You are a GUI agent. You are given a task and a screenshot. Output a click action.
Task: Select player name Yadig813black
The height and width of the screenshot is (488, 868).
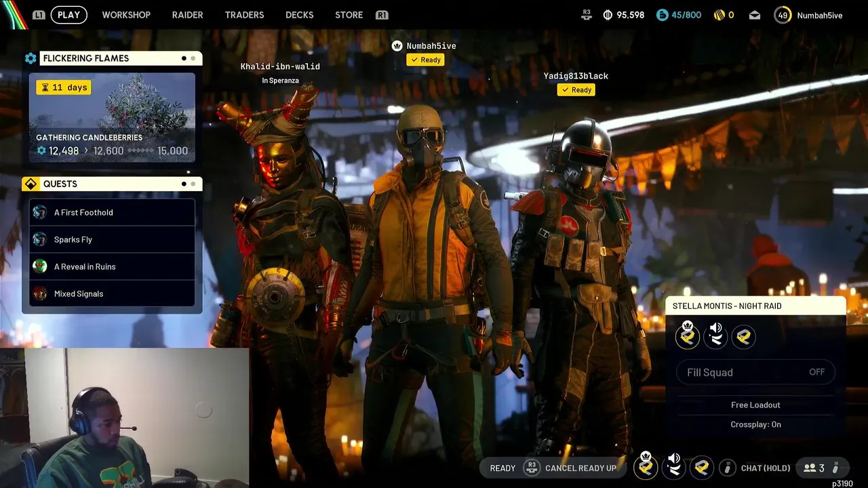coord(576,76)
